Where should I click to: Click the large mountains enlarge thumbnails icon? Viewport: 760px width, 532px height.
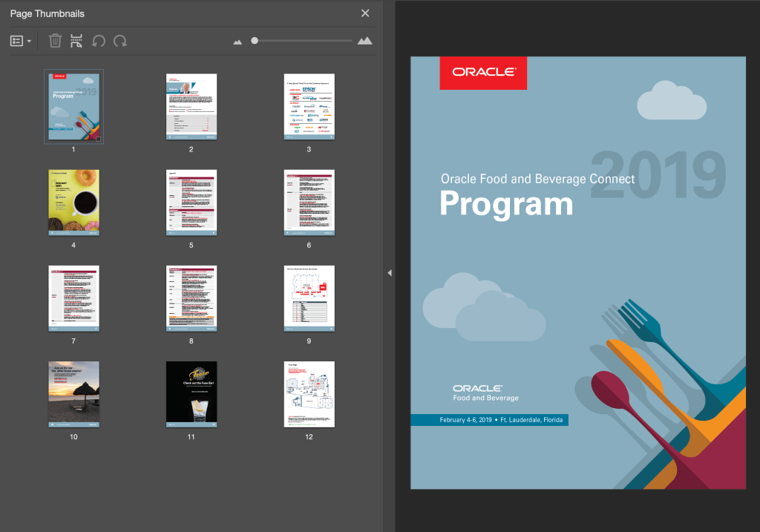[364, 41]
